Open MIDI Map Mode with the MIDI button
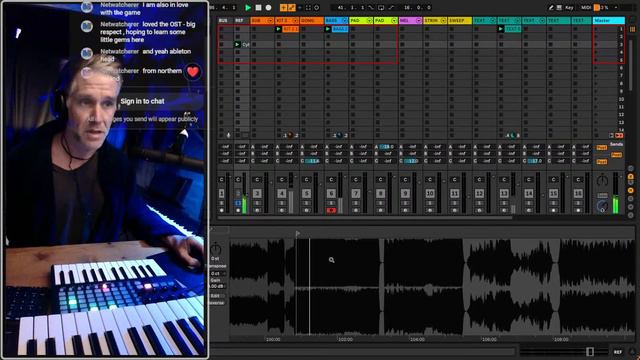This screenshot has width=640, height=360. (x=586, y=7)
